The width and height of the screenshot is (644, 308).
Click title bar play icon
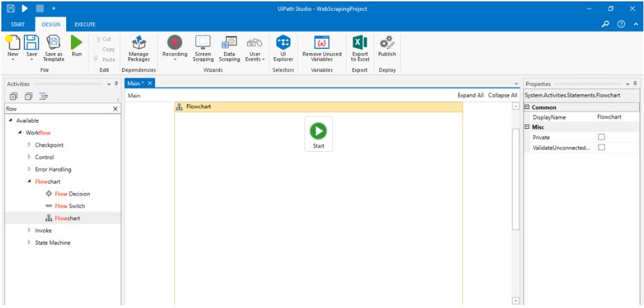(25, 8)
